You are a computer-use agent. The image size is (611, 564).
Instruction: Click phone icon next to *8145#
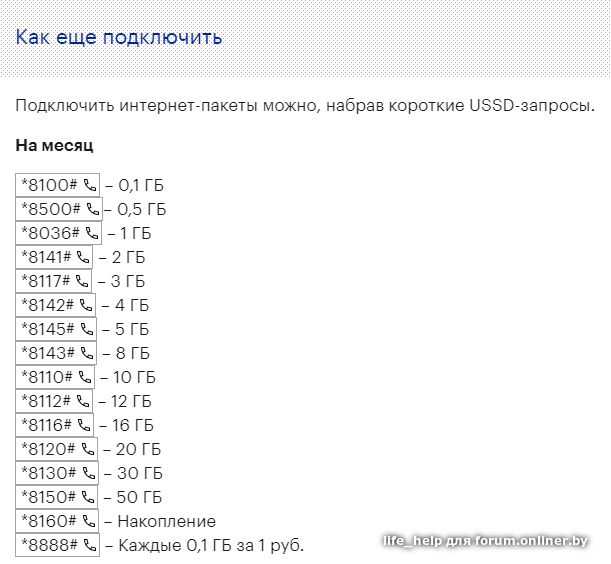point(87,329)
